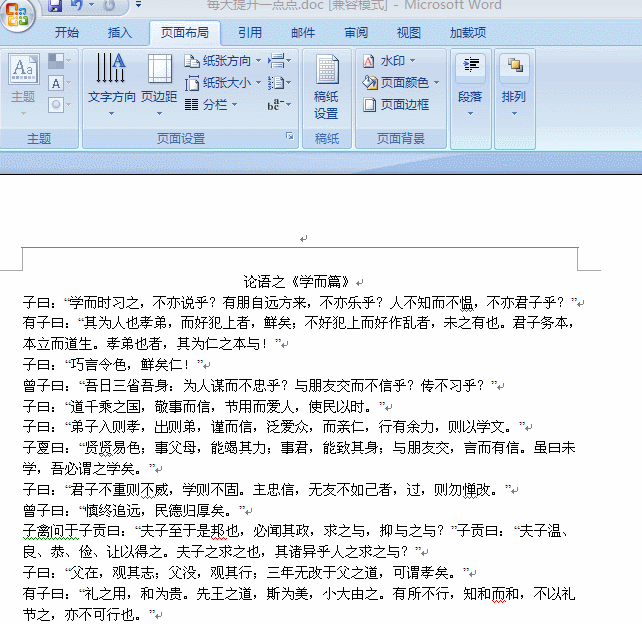
Task: Click the phrase 道千乘之国
Action: (105, 406)
